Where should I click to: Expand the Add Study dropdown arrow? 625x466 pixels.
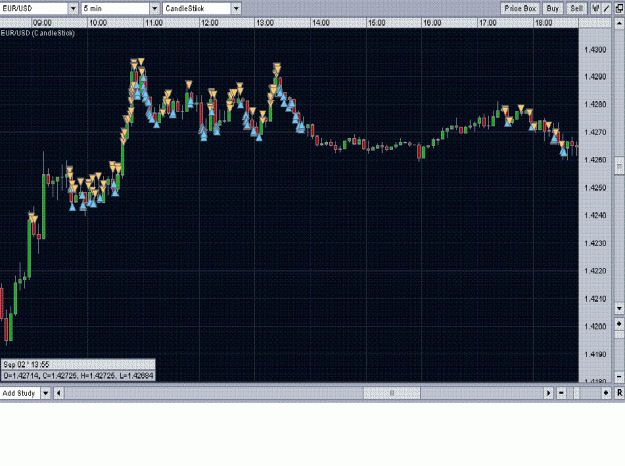(x=46, y=393)
